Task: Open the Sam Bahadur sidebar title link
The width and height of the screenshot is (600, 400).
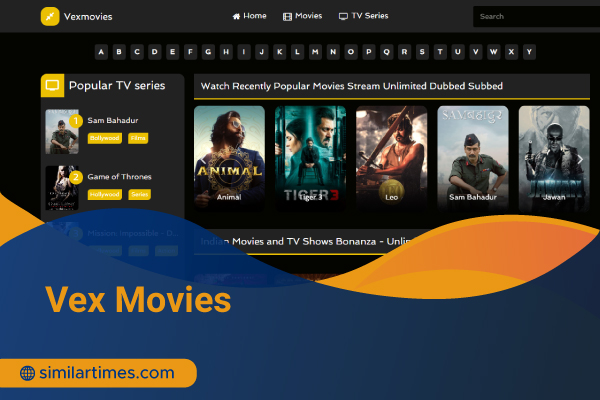Action: [x=113, y=120]
